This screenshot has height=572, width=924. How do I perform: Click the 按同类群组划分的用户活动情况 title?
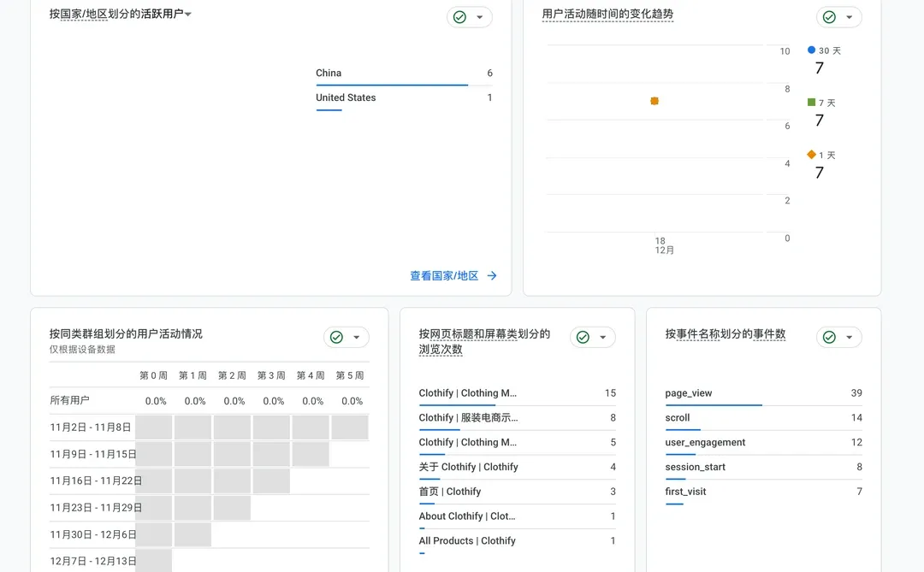[x=126, y=334]
